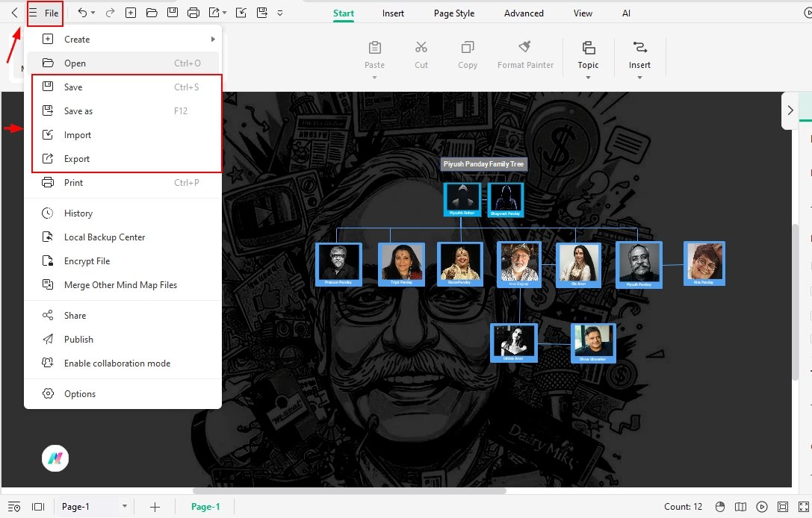Expand the right side panel chevron

coord(791,110)
